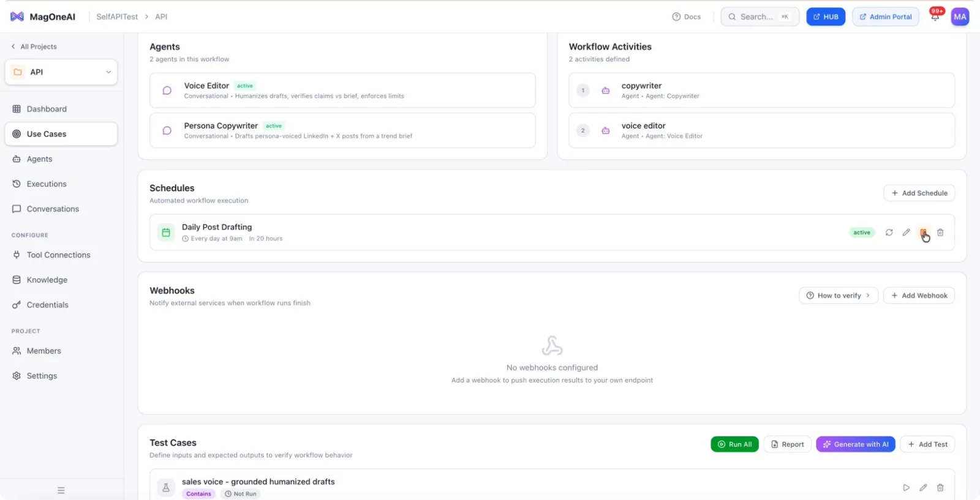Pause the Daily Post Drafting schedule
Viewport: 980px width, 500px height.
click(x=923, y=233)
